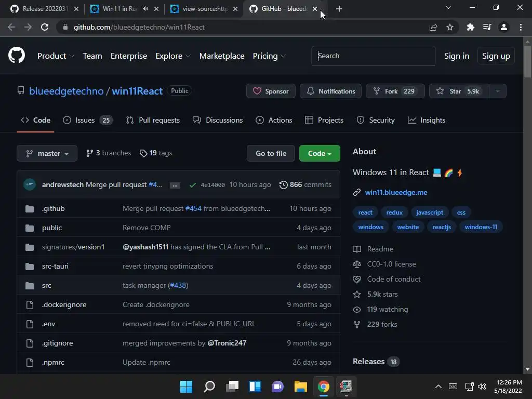Screen dimensions: 532x399
Task: Close the view-source tab
Action: coord(235,9)
